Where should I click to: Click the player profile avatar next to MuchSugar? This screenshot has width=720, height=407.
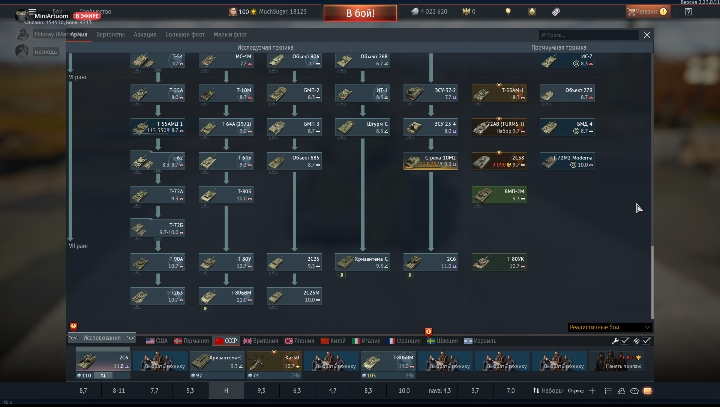(x=233, y=11)
